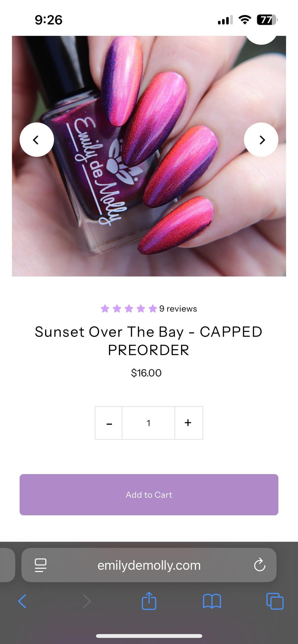Viewport: 298px width, 644px height.
Task: Tap the battery indicator in status bar
Action: [267, 20]
